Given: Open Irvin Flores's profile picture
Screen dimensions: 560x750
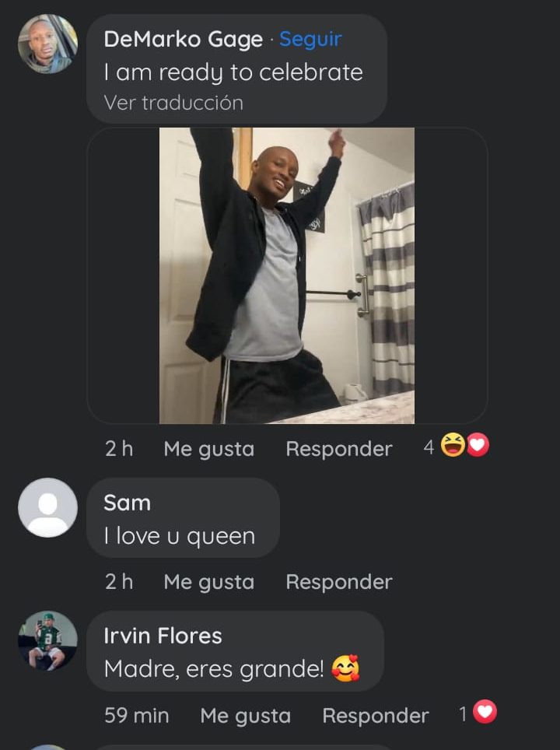Looking at the screenshot, I should (x=47, y=640).
